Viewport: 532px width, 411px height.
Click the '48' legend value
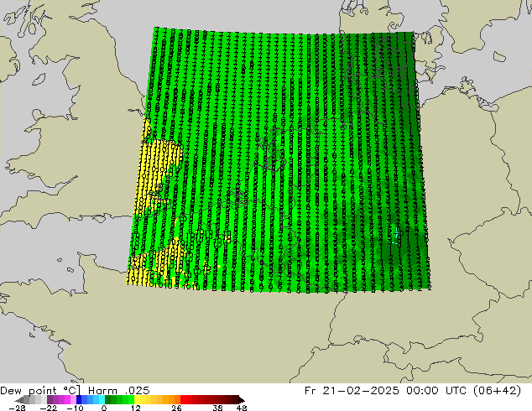tap(242, 408)
